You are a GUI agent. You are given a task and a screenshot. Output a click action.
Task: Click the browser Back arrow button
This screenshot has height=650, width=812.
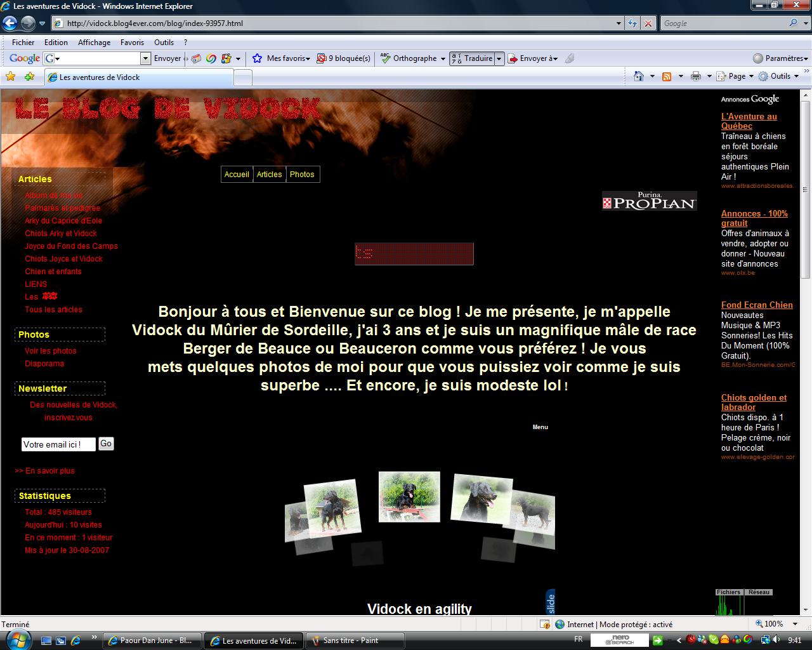(10, 23)
